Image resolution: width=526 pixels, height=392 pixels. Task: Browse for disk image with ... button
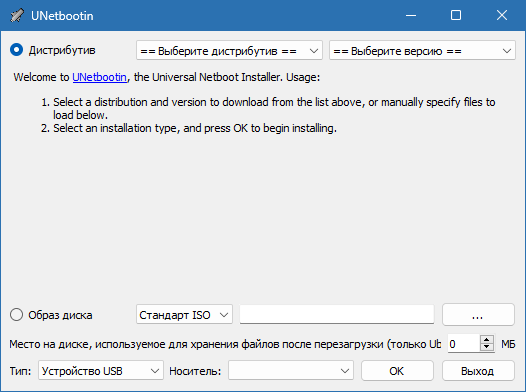pyautogui.click(x=478, y=315)
